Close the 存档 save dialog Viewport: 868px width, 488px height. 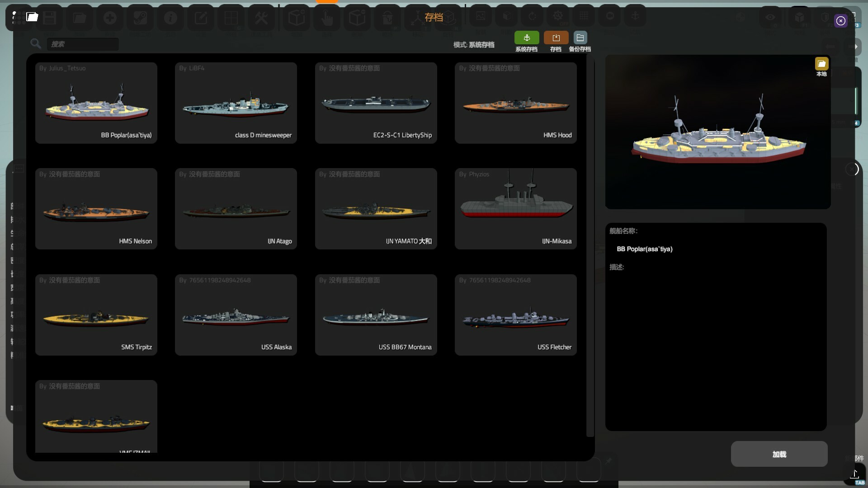tap(840, 21)
